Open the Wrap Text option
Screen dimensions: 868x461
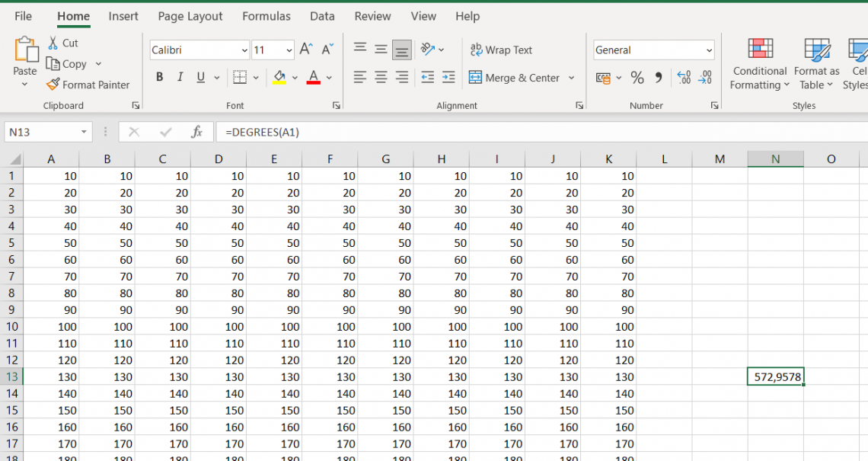pyautogui.click(x=501, y=50)
